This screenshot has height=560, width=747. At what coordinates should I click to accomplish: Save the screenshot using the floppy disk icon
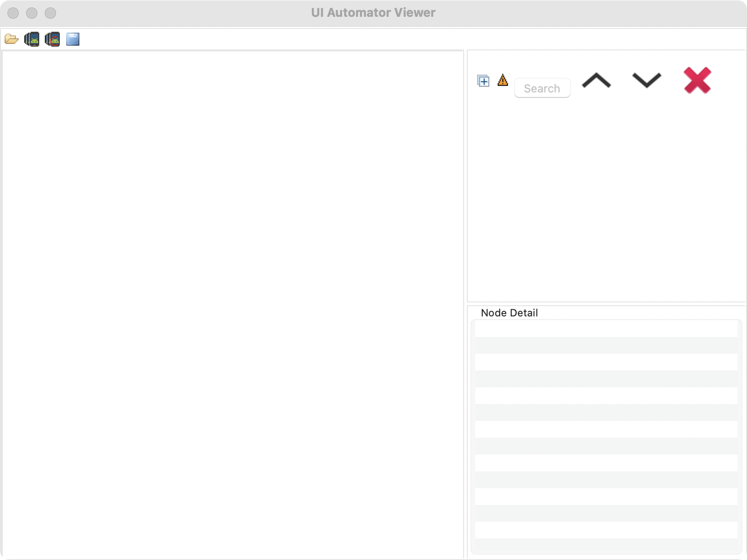pyautogui.click(x=73, y=39)
